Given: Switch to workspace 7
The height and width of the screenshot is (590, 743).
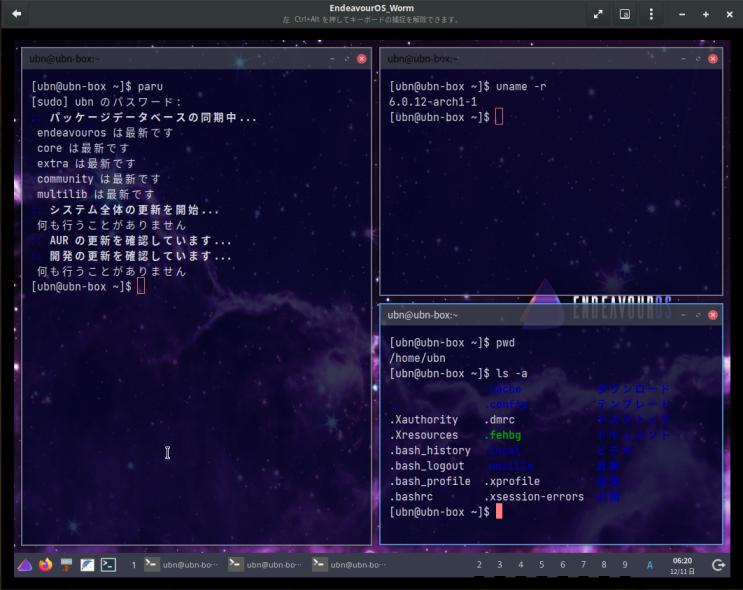Looking at the screenshot, I should tap(583, 565).
